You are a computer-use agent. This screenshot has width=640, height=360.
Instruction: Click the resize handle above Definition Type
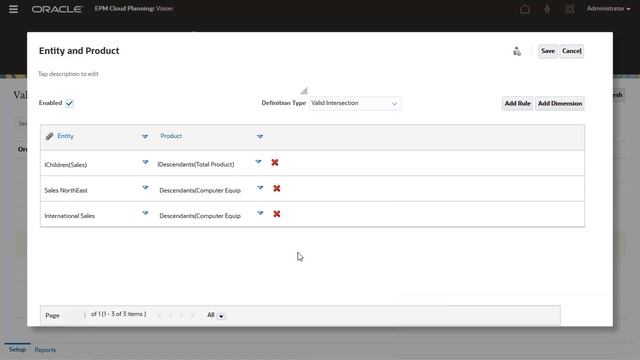pyautogui.click(x=304, y=91)
